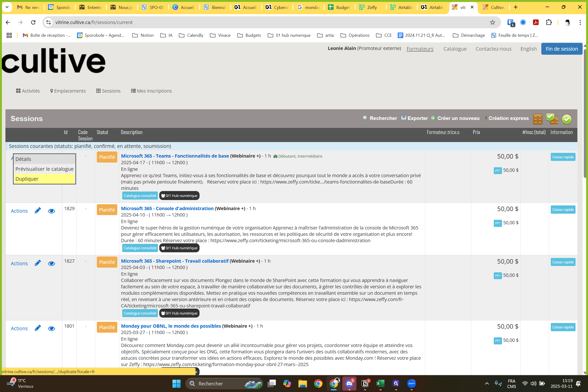This screenshot has width=588, height=392.
Task: Click Catalogue consolidé tag on Sharepoint session
Action: click(140, 313)
